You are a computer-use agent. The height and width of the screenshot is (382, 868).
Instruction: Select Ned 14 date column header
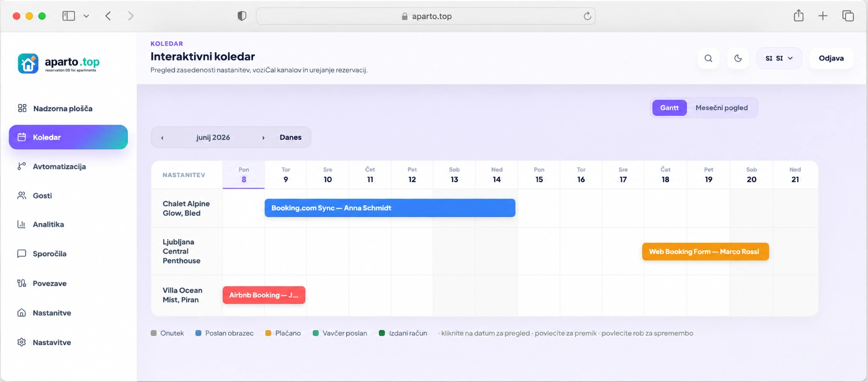(x=497, y=175)
